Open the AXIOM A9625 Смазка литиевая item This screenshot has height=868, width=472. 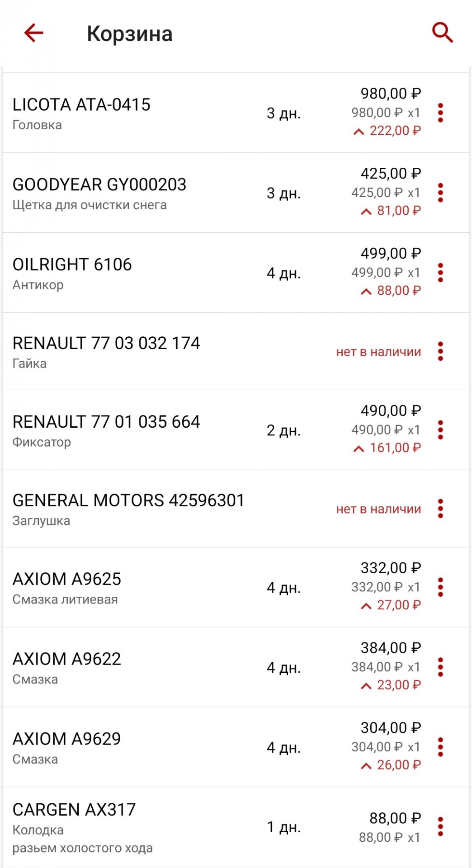[236, 587]
